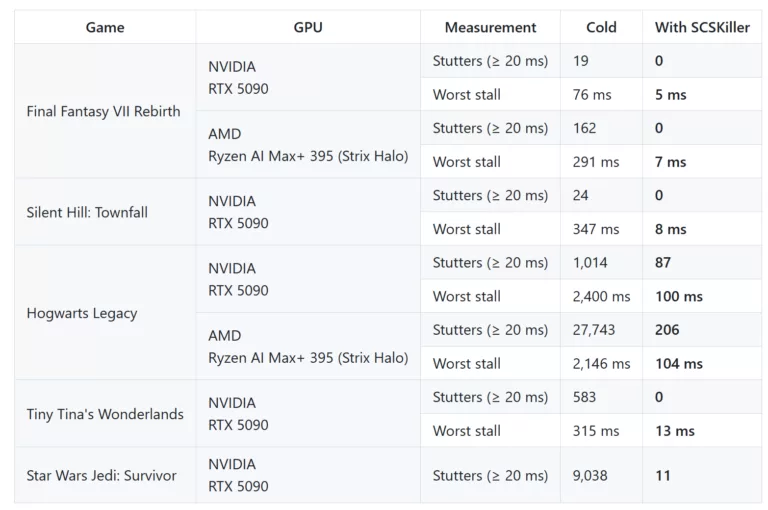Image resolution: width=768 pixels, height=510 pixels.
Task: Click the Game column header
Action: pos(105,27)
